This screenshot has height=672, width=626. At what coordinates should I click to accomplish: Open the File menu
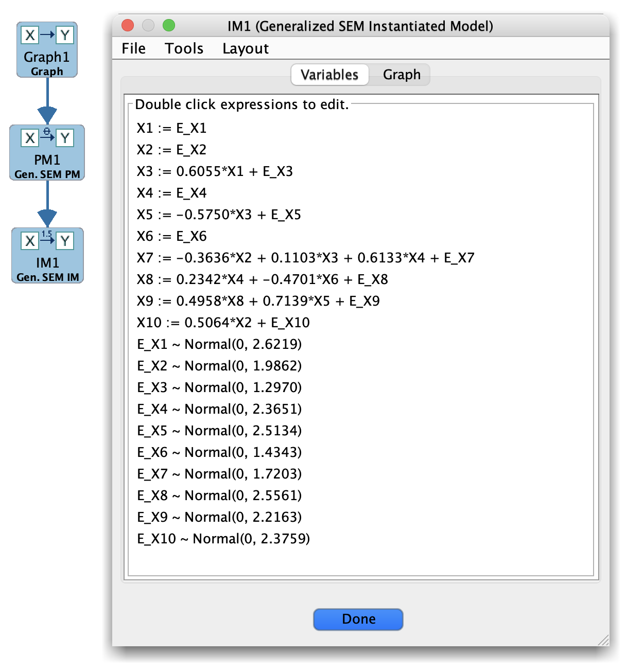point(134,48)
